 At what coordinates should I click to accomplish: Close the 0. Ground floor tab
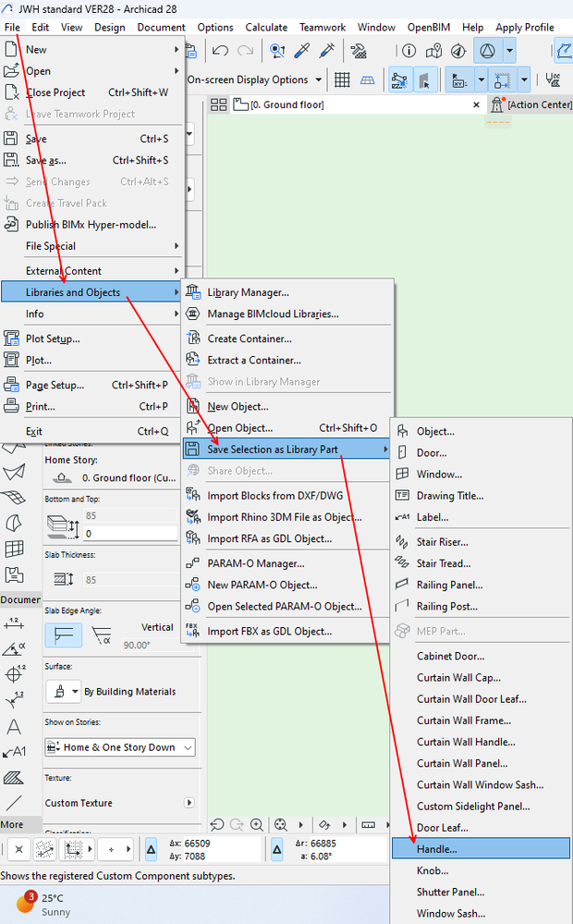click(476, 105)
